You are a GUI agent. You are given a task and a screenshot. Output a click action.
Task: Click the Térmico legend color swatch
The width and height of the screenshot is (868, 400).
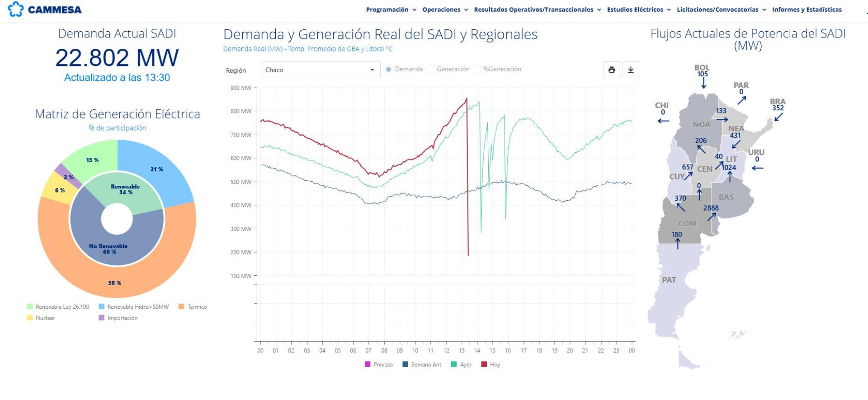pyautogui.click(x=181, y=306)
